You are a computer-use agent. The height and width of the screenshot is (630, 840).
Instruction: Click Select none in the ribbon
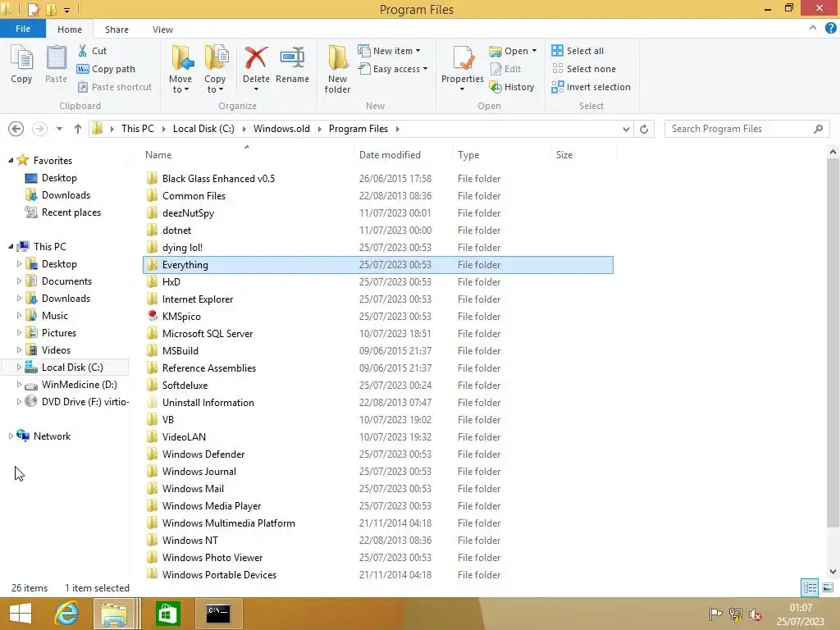pyautogui.click(x=583, y=69)
